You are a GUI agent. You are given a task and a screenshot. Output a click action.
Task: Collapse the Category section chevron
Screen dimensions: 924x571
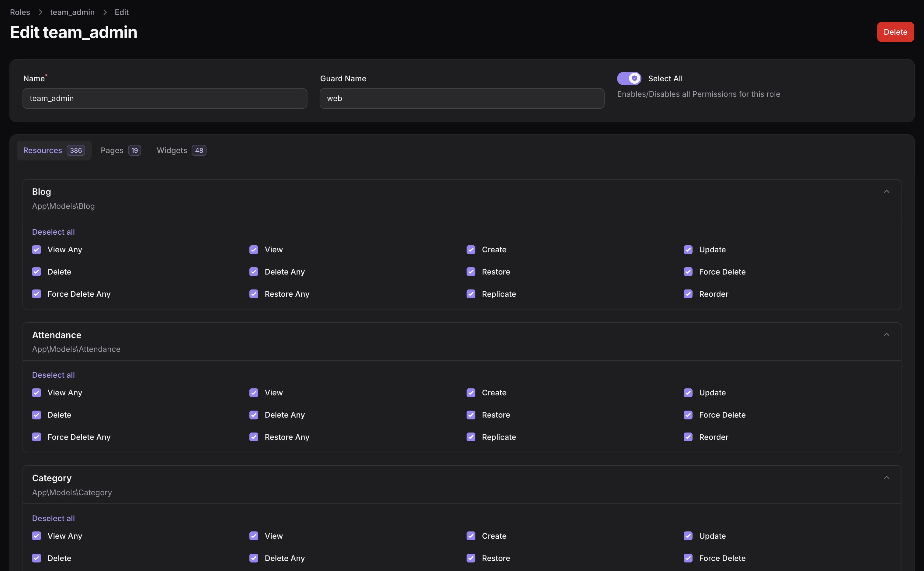click(x=886, y=478)
